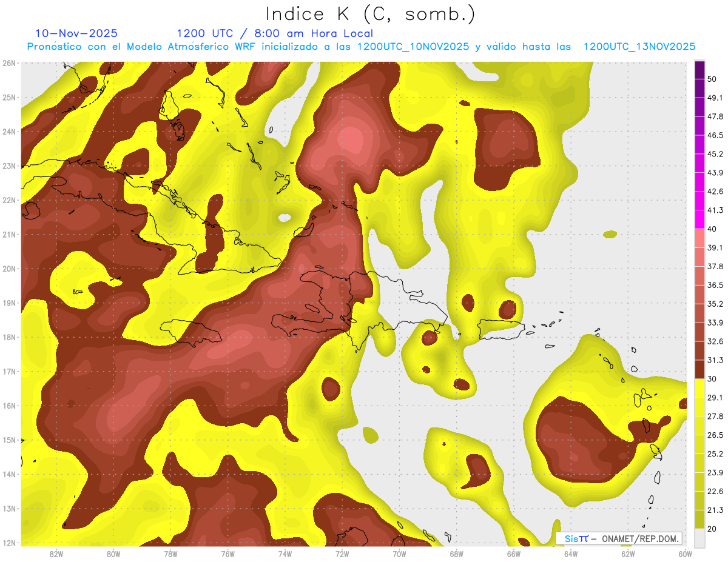Click the 'ONAMET/REP.DOM.' credit label

[x=640, y=538]
